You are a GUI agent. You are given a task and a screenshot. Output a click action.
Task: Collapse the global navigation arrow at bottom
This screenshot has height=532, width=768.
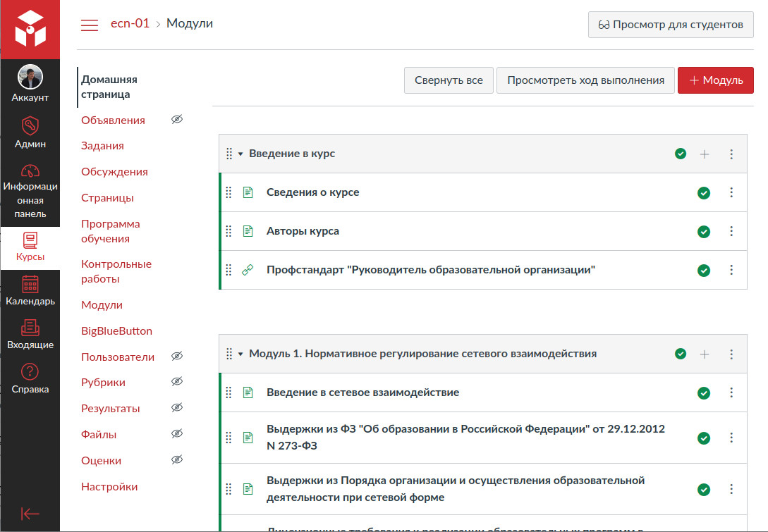tap(30, 513)
